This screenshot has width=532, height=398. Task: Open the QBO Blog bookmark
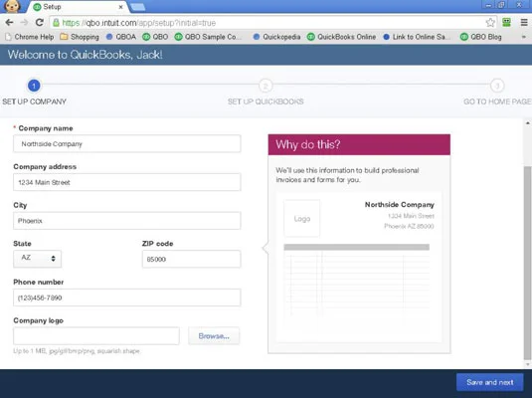pos(481,37)
